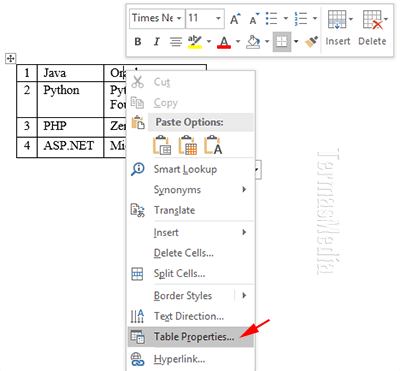Click the Table Properties icon
Screen dimensions: 400x371
click(137, 337)
